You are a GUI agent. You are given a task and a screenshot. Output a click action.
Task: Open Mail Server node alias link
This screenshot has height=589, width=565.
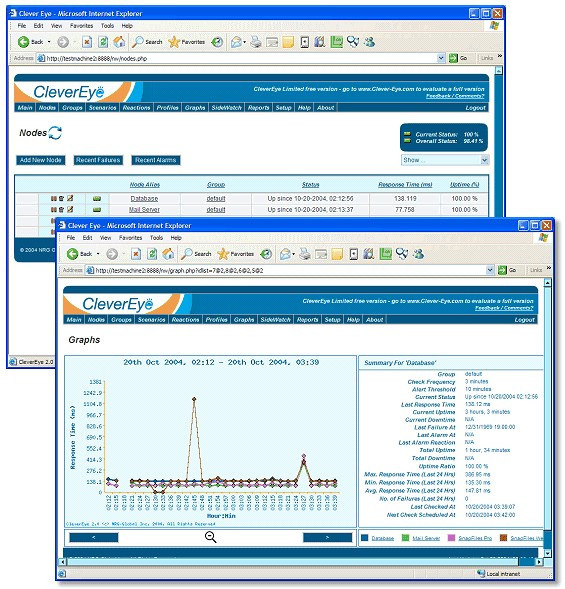(144, 210)
